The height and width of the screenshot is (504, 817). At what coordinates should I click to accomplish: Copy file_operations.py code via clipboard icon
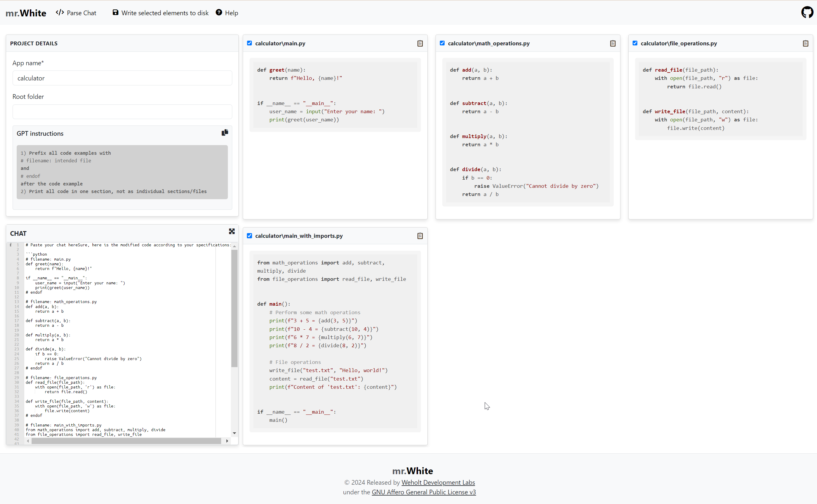tap(805, 43)
